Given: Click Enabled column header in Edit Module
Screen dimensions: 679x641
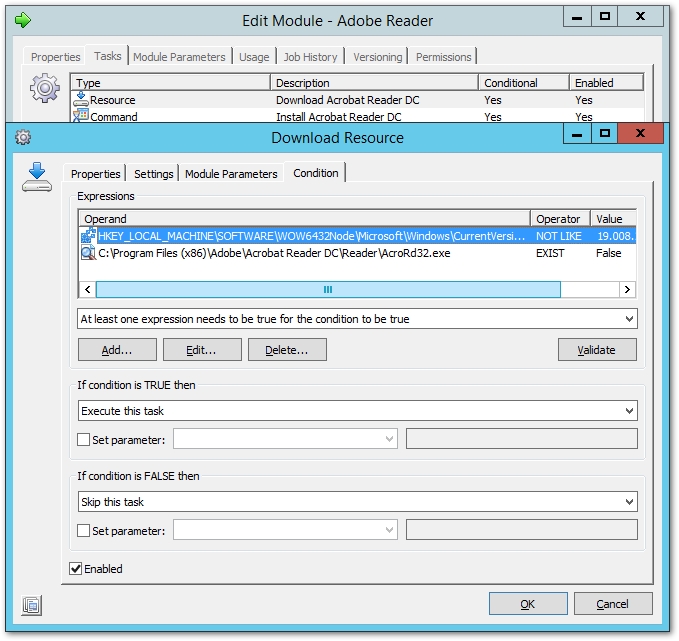Looking at the screenshot, I should click(x=607, y=82).
